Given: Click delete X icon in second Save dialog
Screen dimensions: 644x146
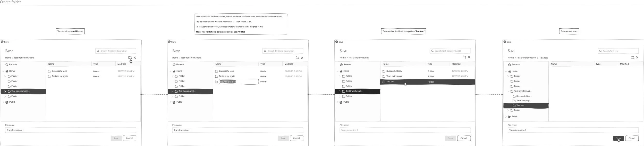Looking at the screenshot, I should point(302,58).
